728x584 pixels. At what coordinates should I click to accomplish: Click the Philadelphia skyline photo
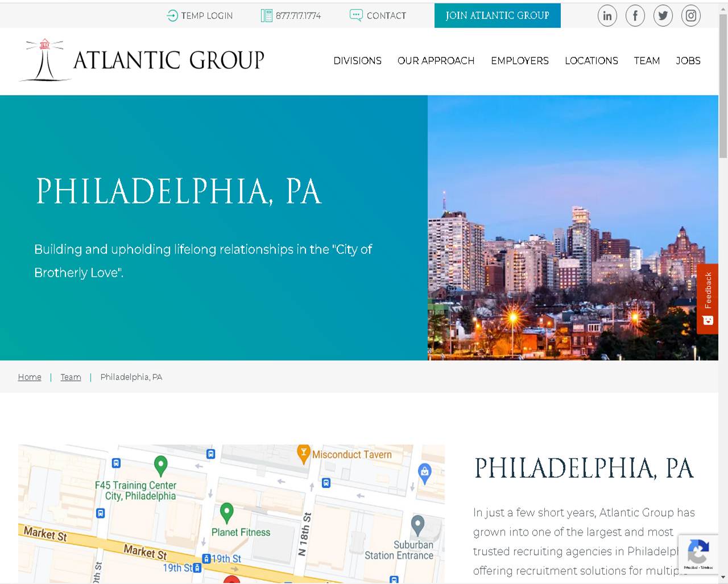[573, 228]
